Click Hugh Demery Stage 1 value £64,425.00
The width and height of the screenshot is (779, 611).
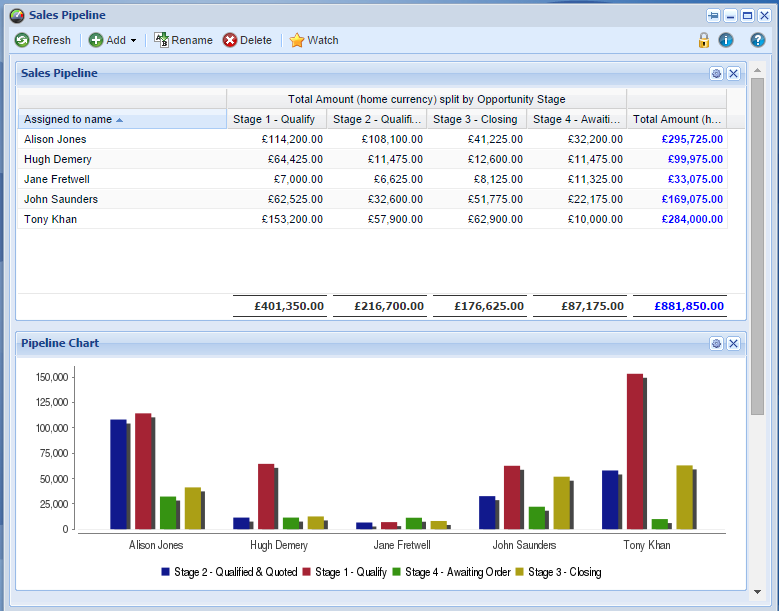pos(295,159)
